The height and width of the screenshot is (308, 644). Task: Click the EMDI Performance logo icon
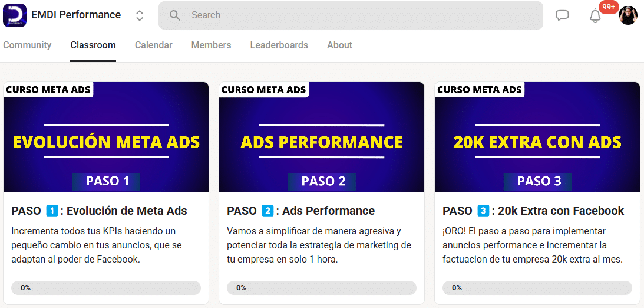point(15,15)
